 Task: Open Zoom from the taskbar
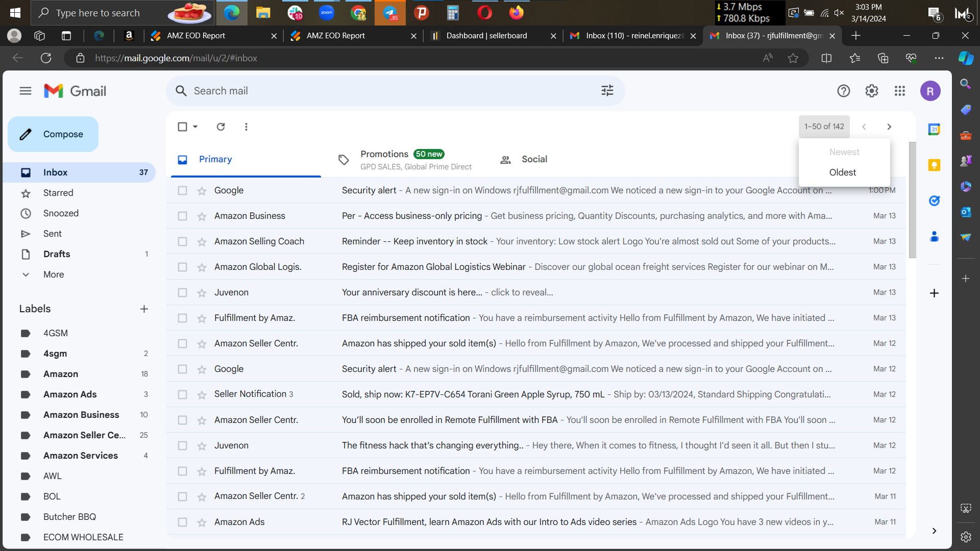[x=327, y=13]
